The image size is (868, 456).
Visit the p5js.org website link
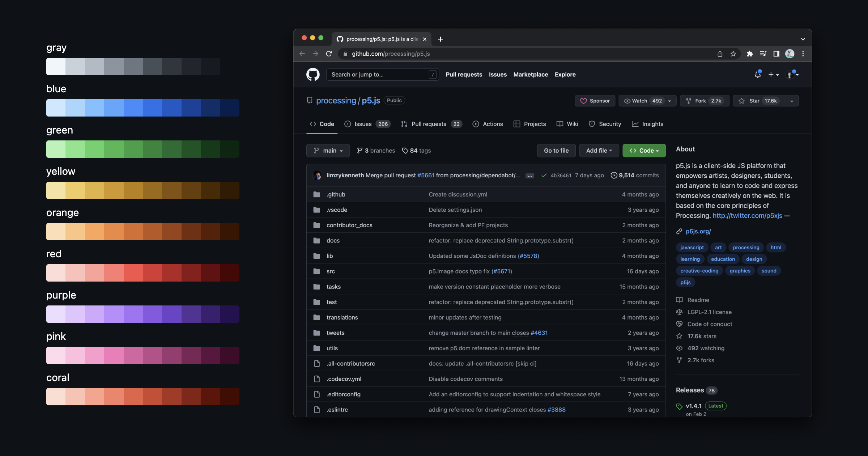click(698, 231)
